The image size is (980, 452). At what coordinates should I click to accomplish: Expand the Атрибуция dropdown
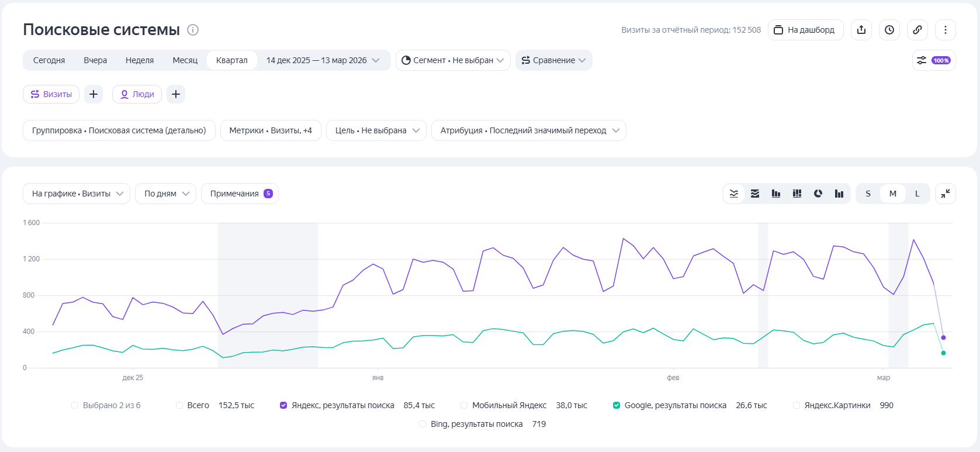pyautogui.click(x=528, y=130)
